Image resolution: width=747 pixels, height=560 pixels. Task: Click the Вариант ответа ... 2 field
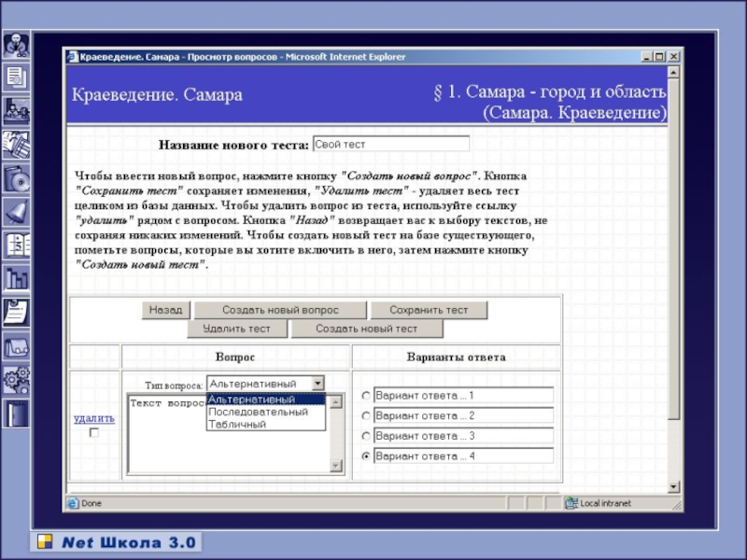tap(463, 415)
